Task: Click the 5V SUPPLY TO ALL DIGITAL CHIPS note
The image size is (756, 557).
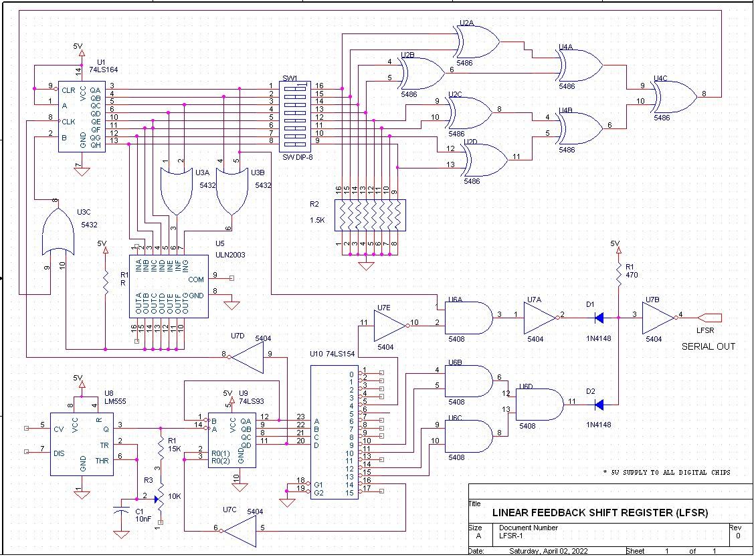Action: point(667,473)
